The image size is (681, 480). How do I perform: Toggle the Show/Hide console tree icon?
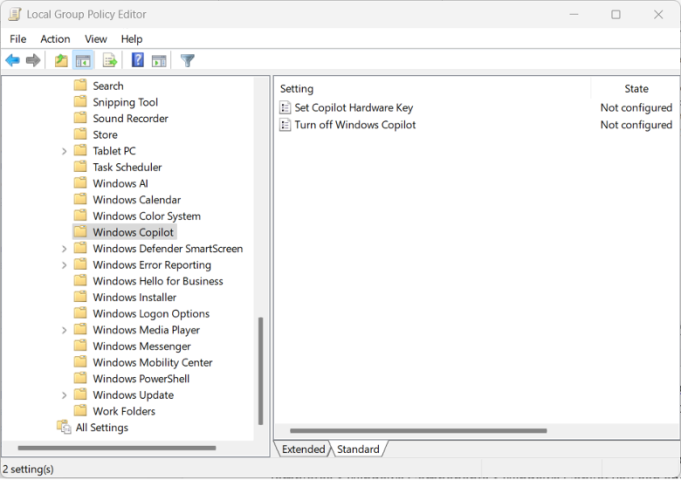pos(83,61)
